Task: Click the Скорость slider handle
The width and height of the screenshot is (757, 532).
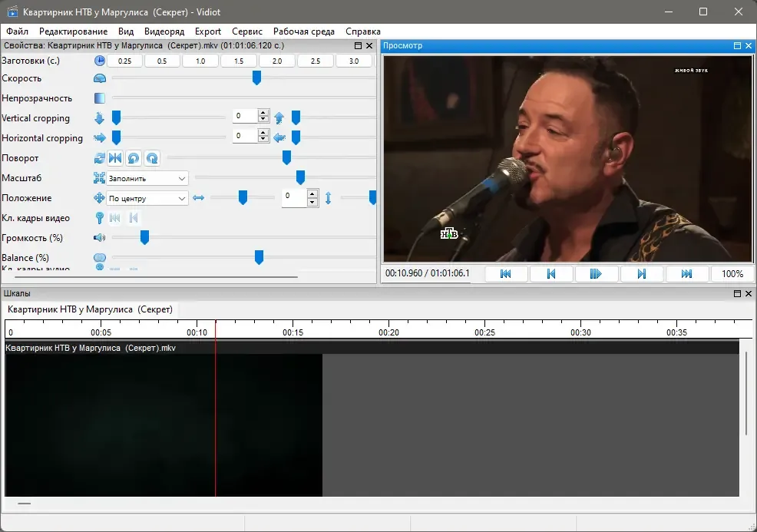Action: (257, 78)
